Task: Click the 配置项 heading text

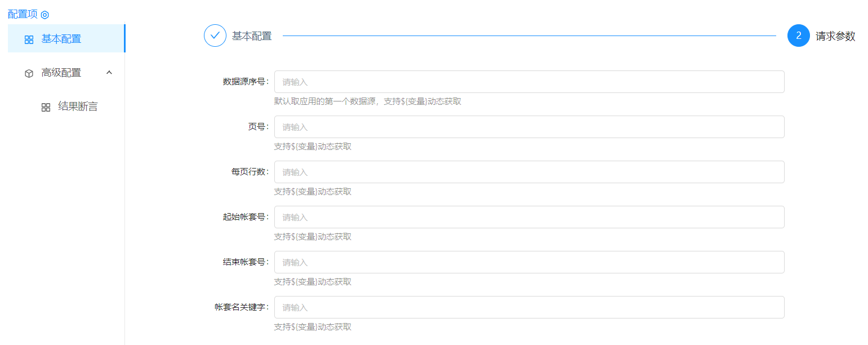Action: point(23,14)
